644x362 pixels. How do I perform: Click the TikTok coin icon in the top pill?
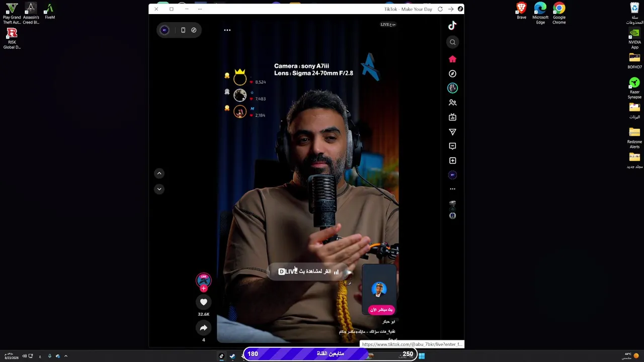pos(194,30)
